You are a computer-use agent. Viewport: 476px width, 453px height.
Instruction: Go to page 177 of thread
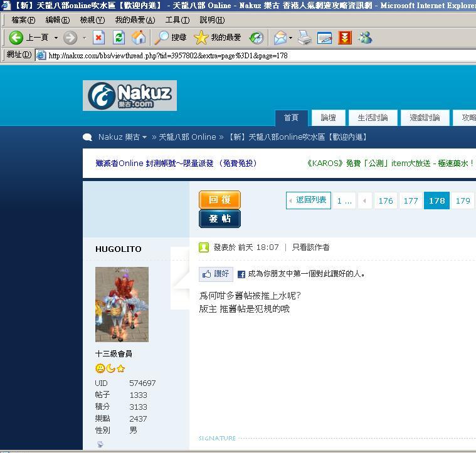pos(411,200)
